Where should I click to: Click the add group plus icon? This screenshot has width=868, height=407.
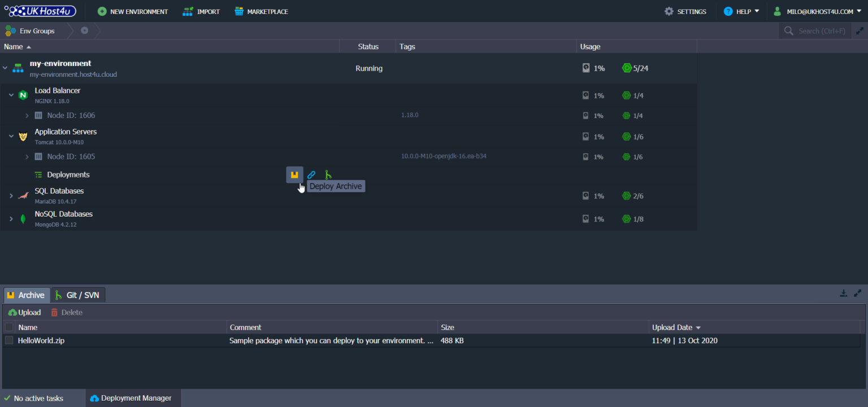84,31
